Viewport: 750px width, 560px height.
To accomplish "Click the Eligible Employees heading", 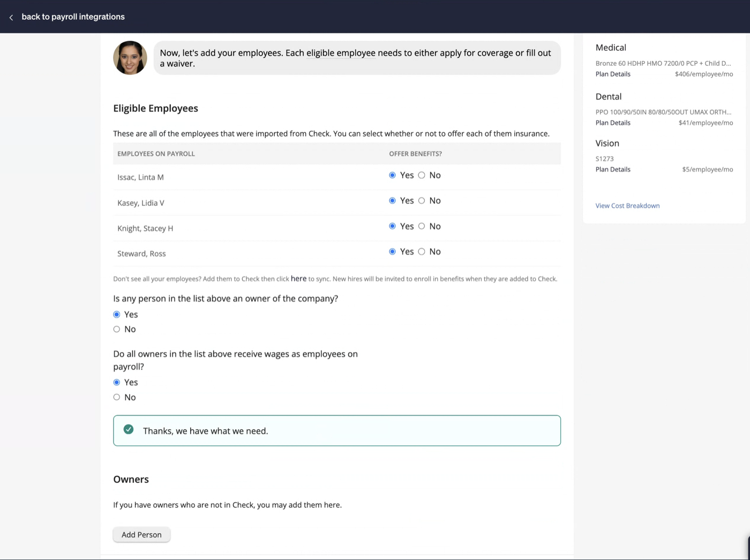I will (x=155, y=108).
